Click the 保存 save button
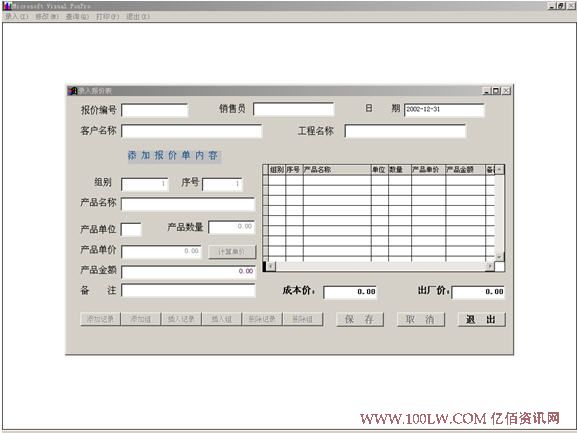577x433 pixels. click(x=360, y=319)
